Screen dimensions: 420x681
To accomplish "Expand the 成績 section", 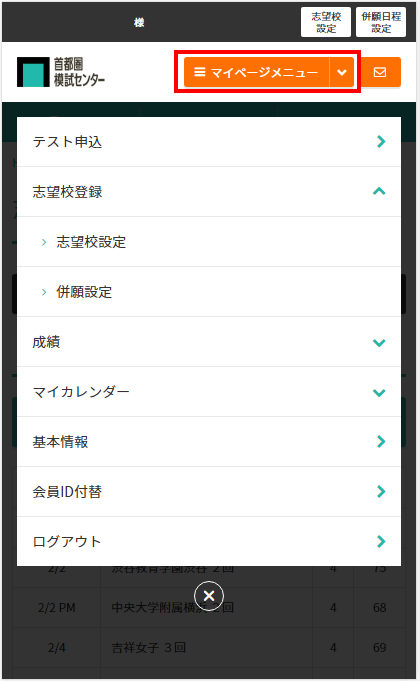I will pyautogui.click(x=208, y=342).
